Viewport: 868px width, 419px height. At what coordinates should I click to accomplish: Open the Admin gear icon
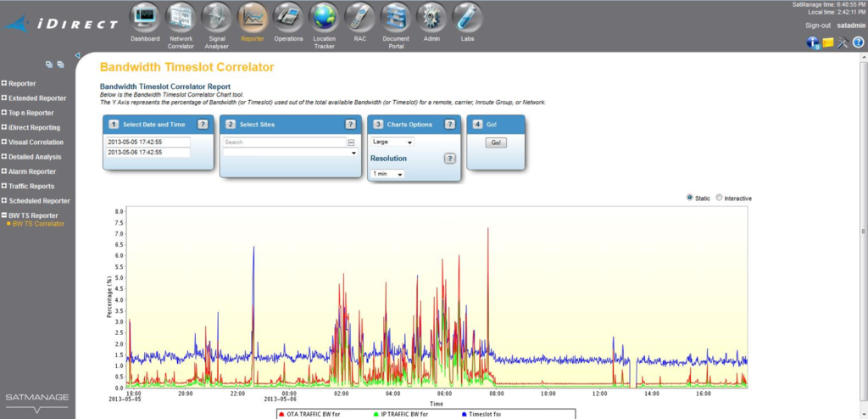(431, 17)
